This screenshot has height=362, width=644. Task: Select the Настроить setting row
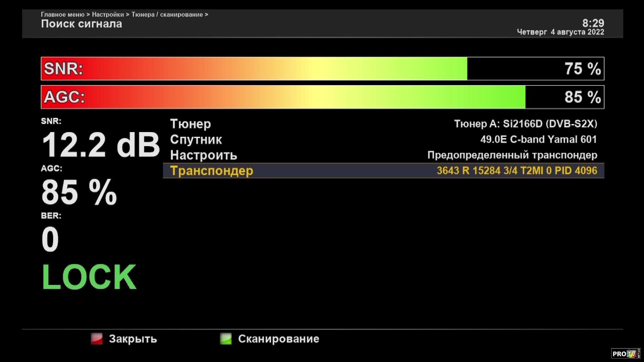(x=204, y=155)
